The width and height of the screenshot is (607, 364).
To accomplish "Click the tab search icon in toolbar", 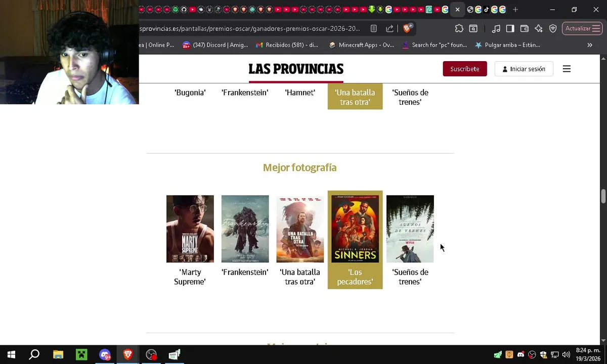I will (x=473, y=29).
